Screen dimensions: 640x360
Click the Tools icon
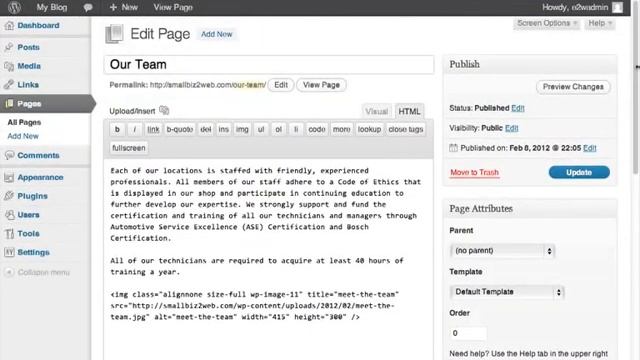(9, 233)
